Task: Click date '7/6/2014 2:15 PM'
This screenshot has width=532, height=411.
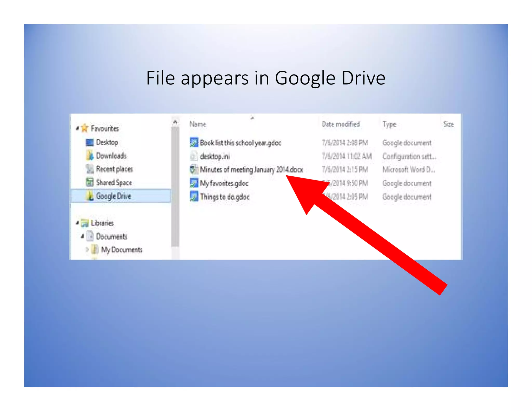Action: (x=345, y=170)
